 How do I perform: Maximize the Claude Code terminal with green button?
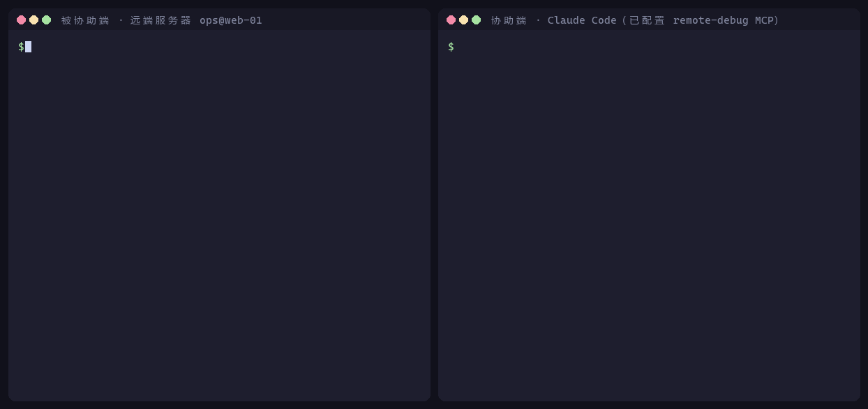point(477,20)
